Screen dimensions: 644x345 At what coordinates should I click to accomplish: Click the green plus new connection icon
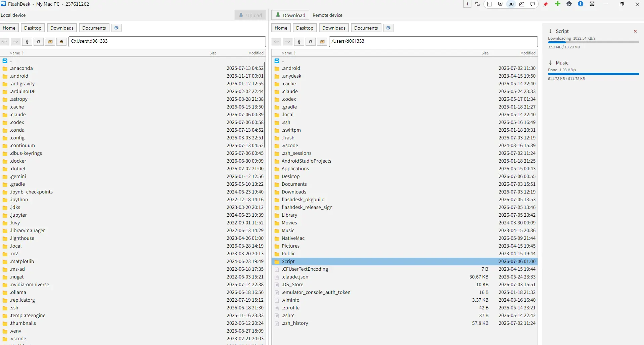[x=558, y=4]
